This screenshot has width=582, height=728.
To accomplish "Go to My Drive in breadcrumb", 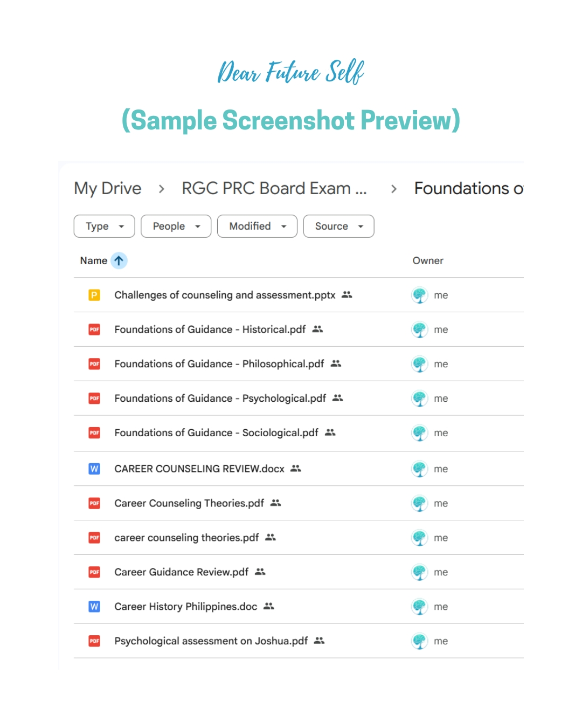I will point(108,188).
